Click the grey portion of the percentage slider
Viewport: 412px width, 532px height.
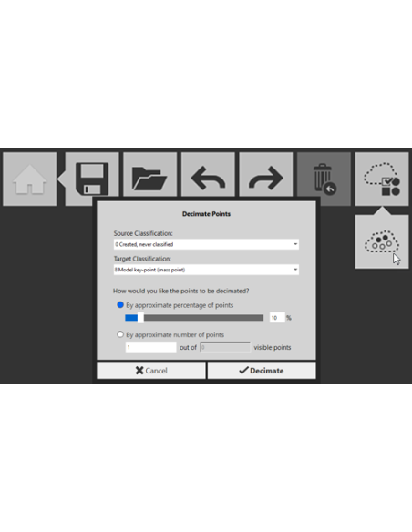[203, 318]
